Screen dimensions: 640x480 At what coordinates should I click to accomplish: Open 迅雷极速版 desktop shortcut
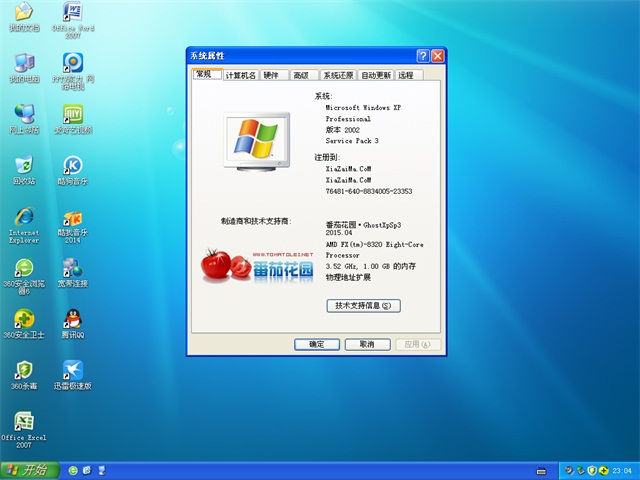(72, 371)
